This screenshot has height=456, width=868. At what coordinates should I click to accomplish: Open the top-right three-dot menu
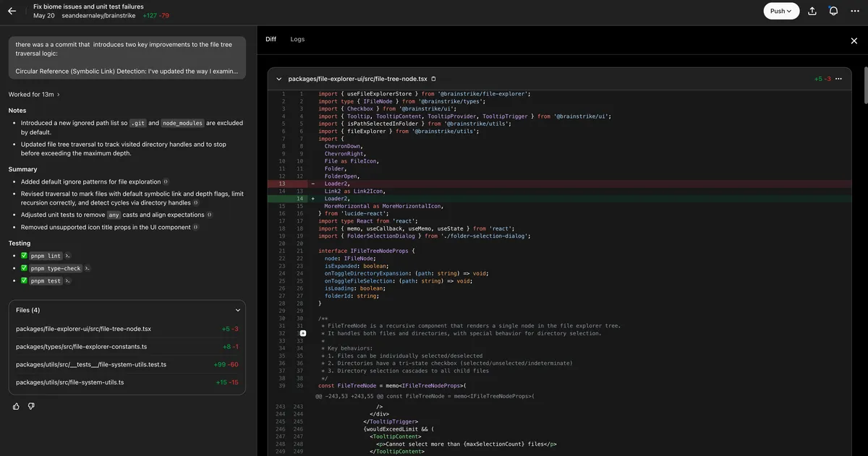point(855,11)
